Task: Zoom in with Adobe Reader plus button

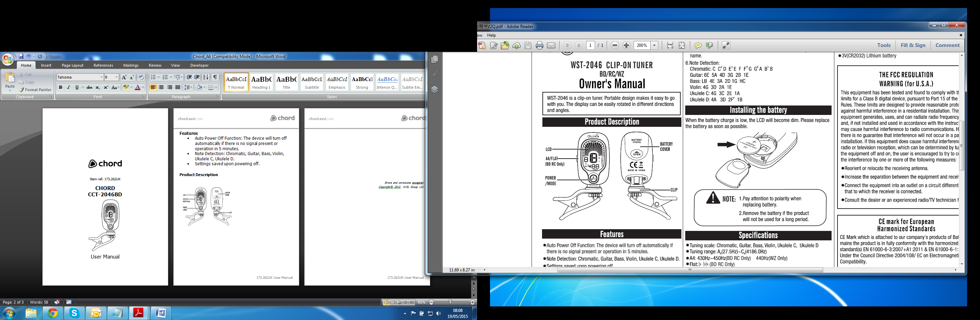Action: pyautogui.click(x=627, y=46)
